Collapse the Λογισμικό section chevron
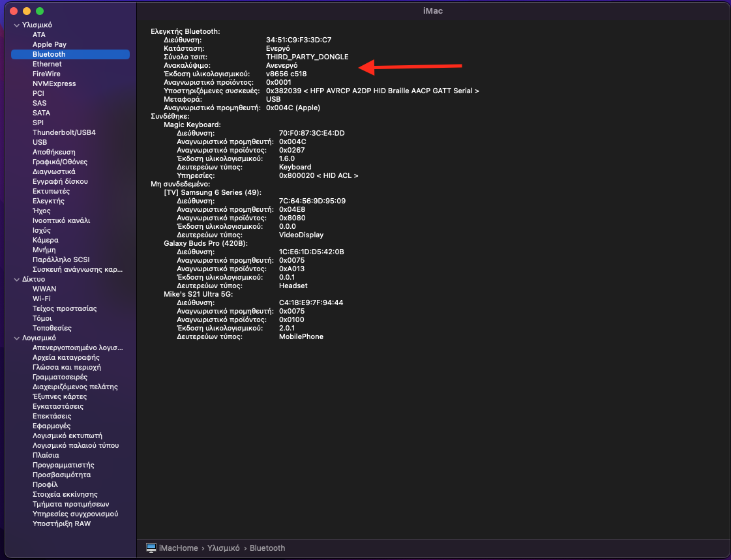 pos(17,338)
